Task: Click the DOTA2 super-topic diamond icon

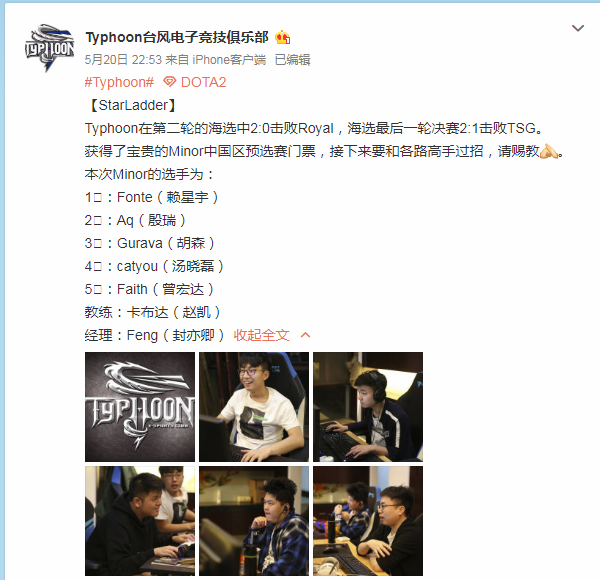Action: pos(169,82)
